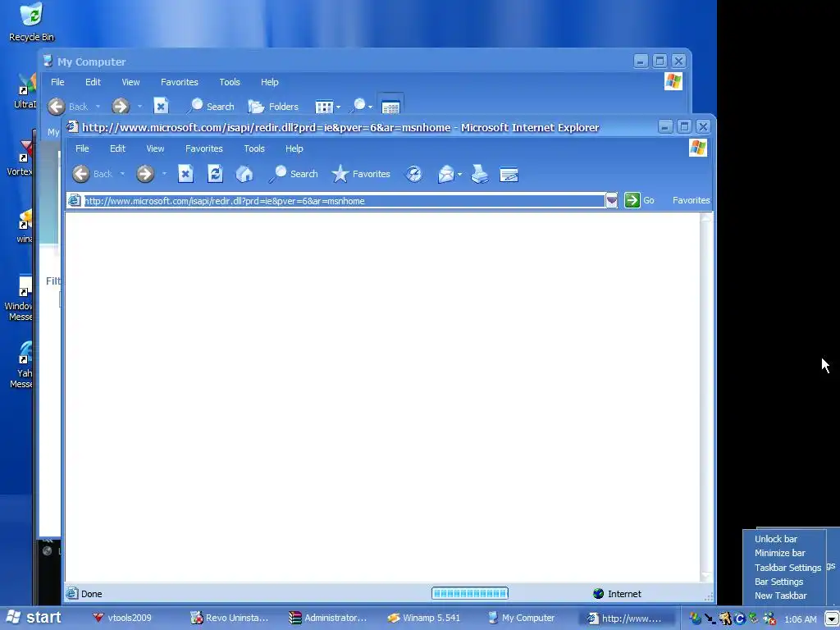Open Favorites menu in Internet Explorer
The image size is (840, 630).
click(204, 148)
